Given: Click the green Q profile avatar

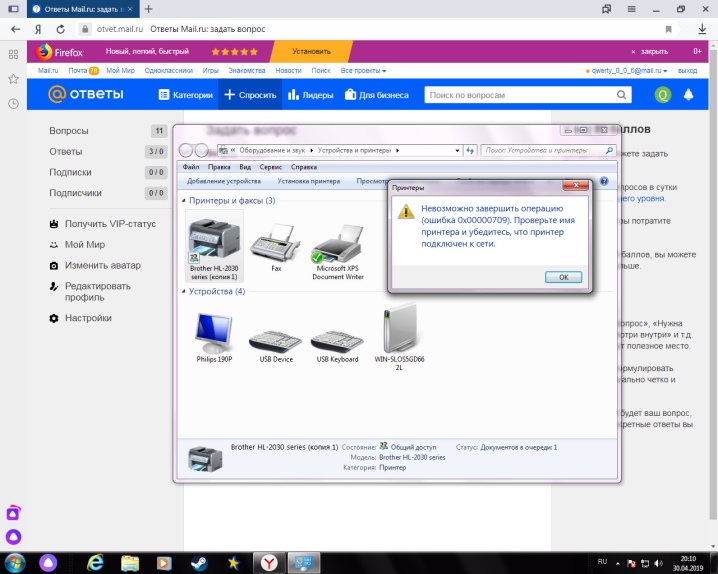Looking at the screenshot, I should point(663,95).
